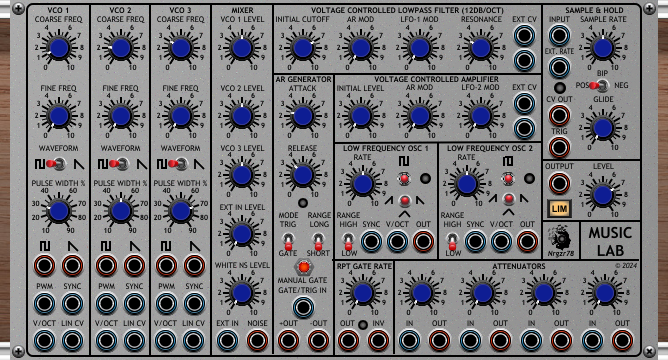
Task: Click the AR generator RELEASE knob
Action: [303, 175]
